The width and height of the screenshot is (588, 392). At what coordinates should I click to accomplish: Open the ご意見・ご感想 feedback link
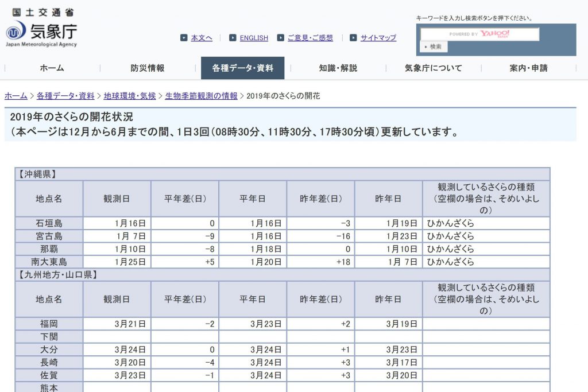[x=310, y=38]
